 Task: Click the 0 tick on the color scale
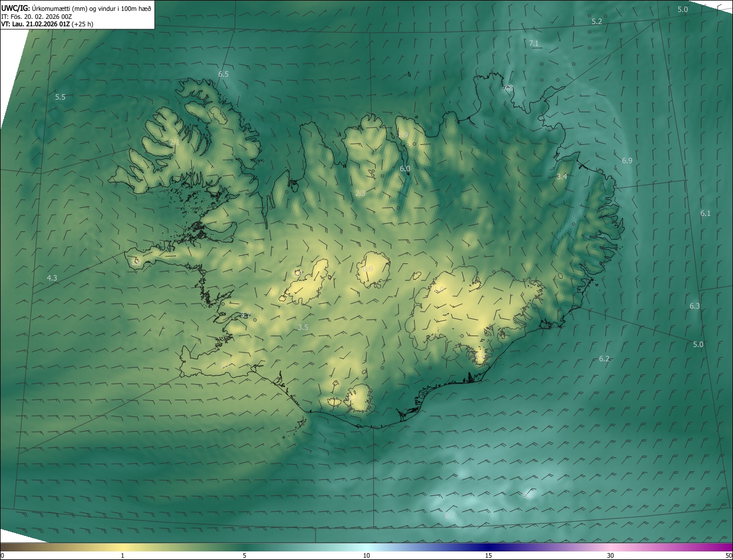(2, 556)
